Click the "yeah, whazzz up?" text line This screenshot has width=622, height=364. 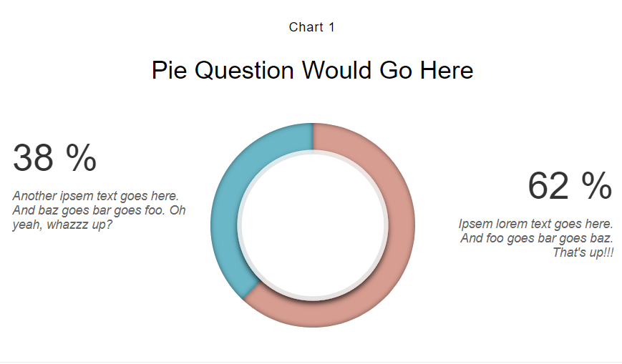(62, 225)
